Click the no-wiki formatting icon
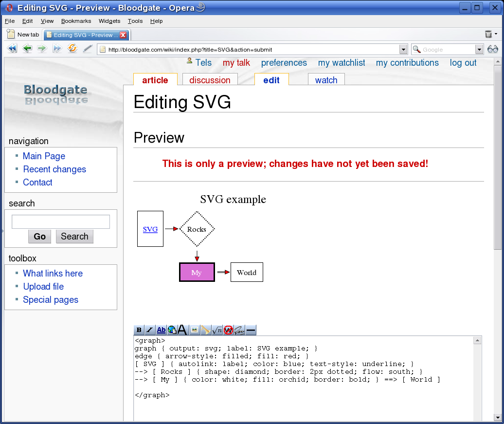504x424 pixels. tap(228, 330)
